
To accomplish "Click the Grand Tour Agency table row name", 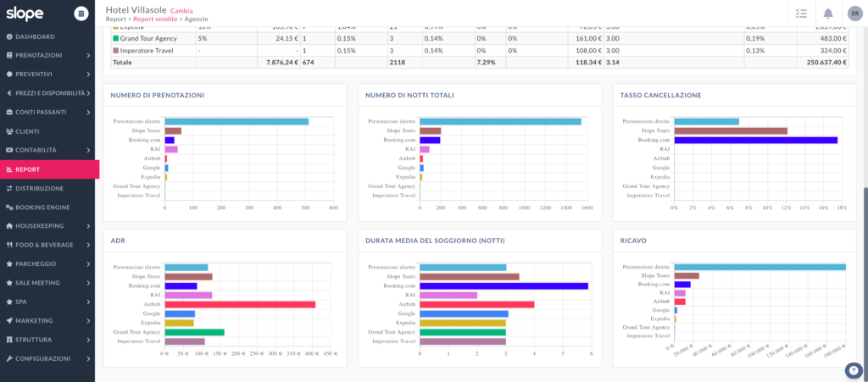I will (x=148, y=39).
